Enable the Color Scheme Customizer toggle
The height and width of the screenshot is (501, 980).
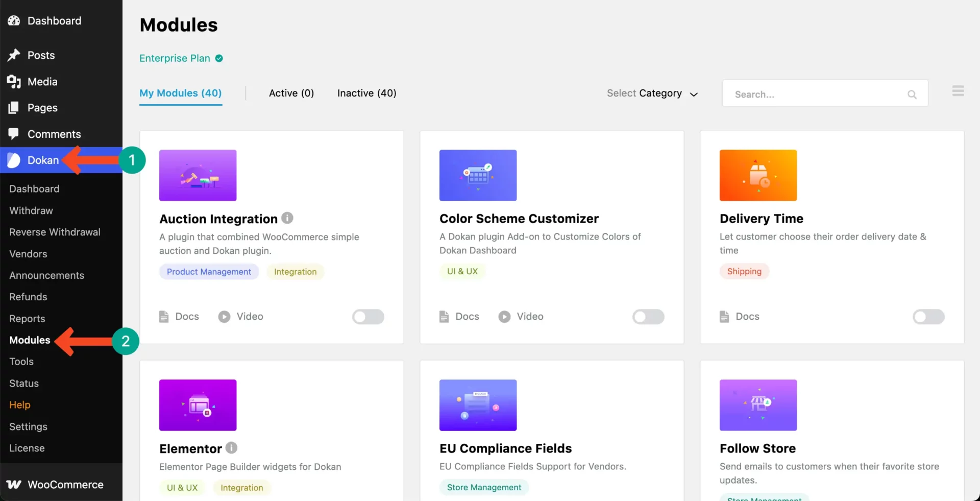click(648, 317)
